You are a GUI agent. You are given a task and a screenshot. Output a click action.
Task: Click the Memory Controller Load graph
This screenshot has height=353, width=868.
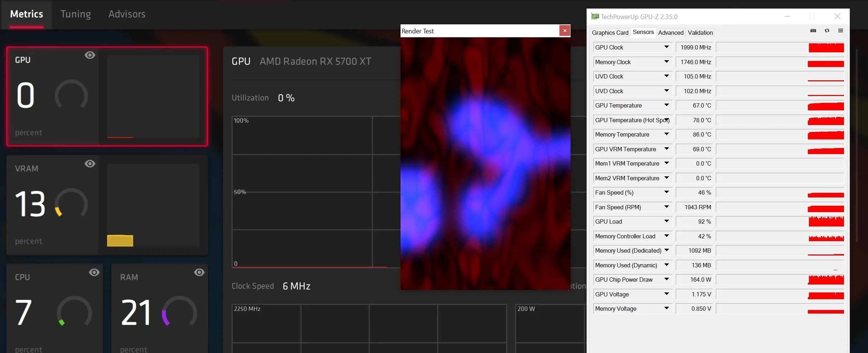click(780, 236)
